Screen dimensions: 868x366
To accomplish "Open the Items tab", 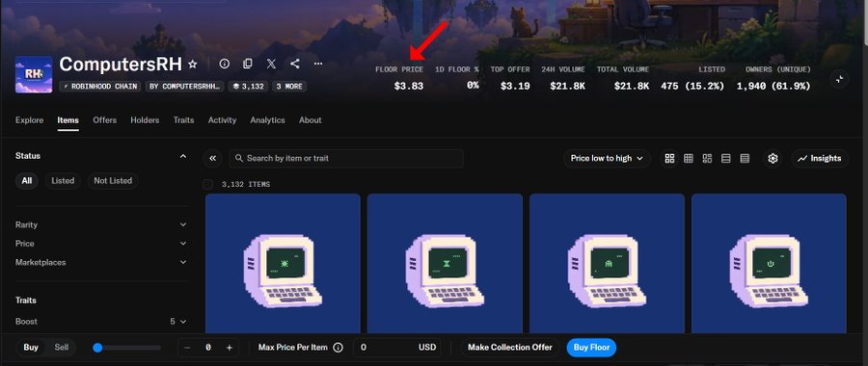I will 68,120.
